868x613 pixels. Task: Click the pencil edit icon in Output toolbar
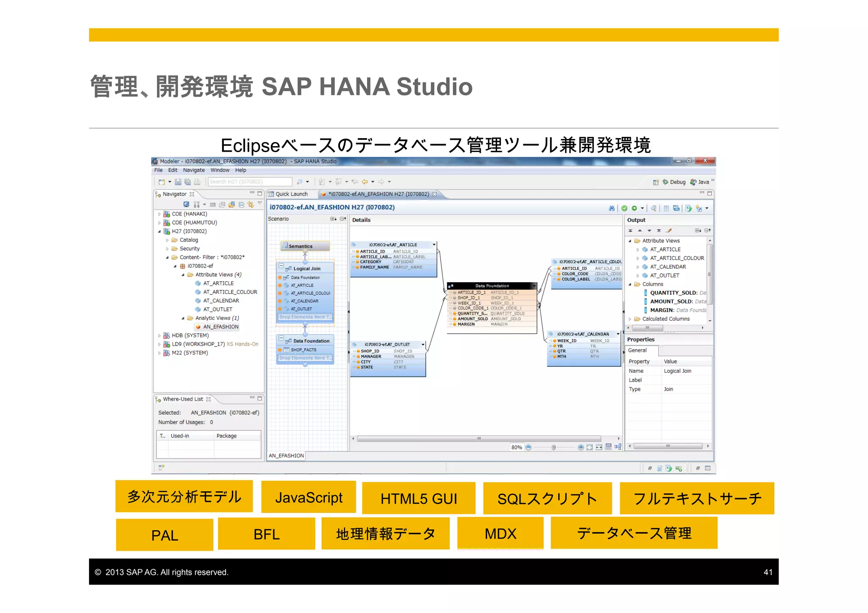point(669,230)
